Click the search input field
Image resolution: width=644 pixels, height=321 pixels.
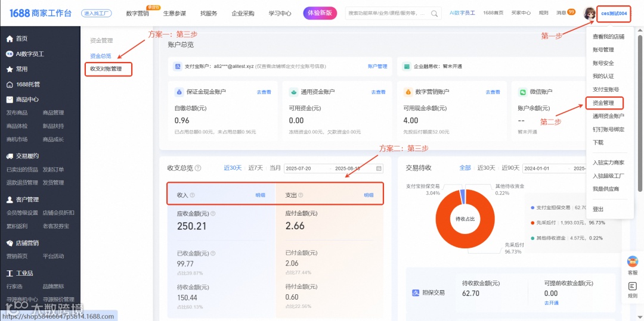pos(388,14)
